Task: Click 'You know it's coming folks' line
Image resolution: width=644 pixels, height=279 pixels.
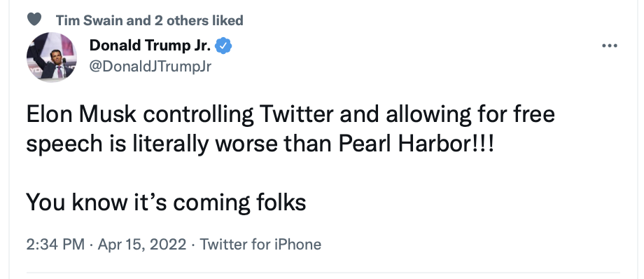Action: click(167, 203)
